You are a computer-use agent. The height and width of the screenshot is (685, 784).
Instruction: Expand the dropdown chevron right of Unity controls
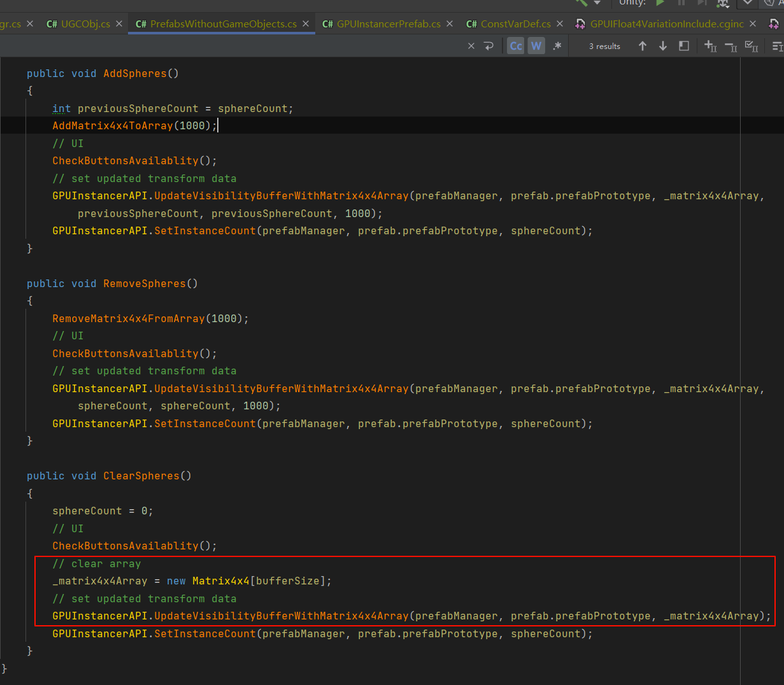coord(748,3)
